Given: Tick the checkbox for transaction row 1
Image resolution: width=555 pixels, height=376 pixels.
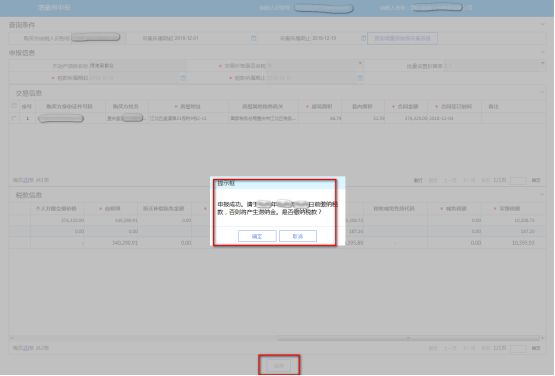Looking at the screenshot, I should [x=14, y=118].
